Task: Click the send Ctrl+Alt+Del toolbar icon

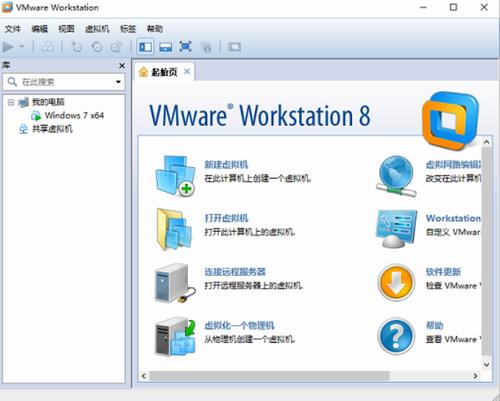Action: [x=47, y=47]
